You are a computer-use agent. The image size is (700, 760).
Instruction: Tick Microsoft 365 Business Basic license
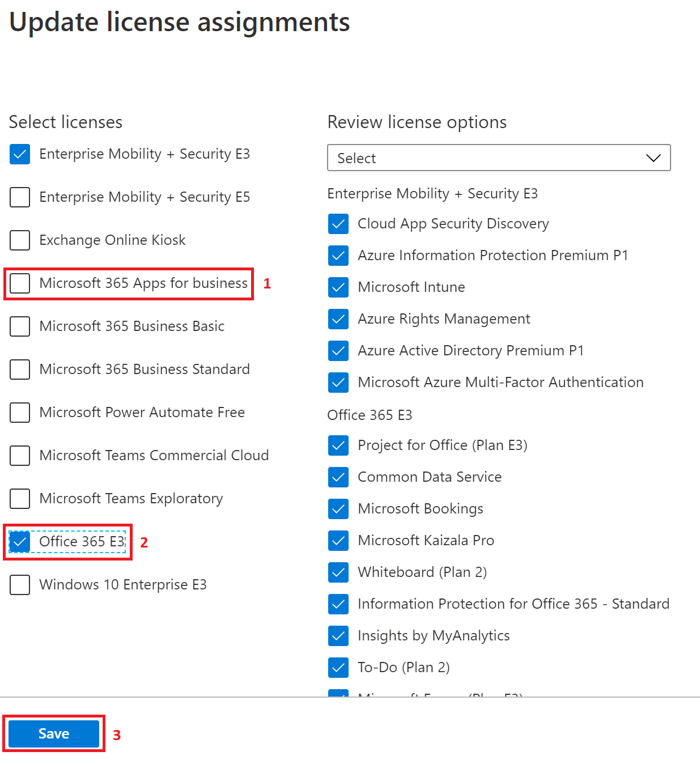point(20,326)
